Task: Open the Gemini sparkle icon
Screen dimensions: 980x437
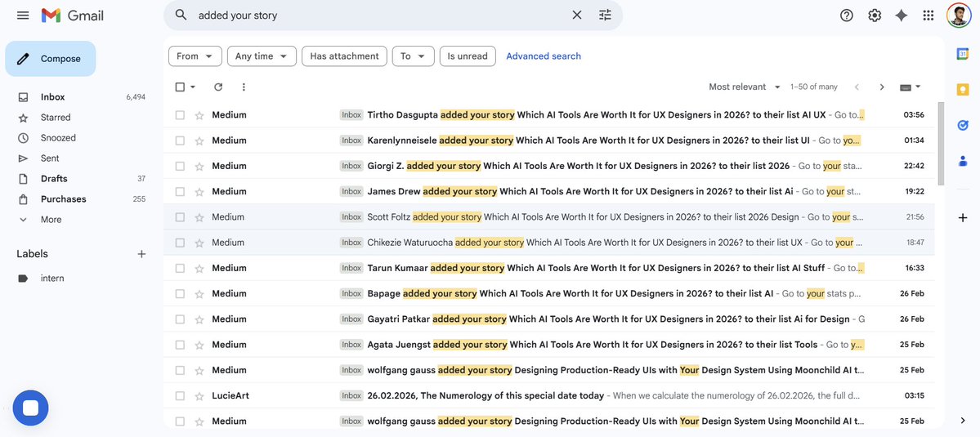Action: (902, 16)
